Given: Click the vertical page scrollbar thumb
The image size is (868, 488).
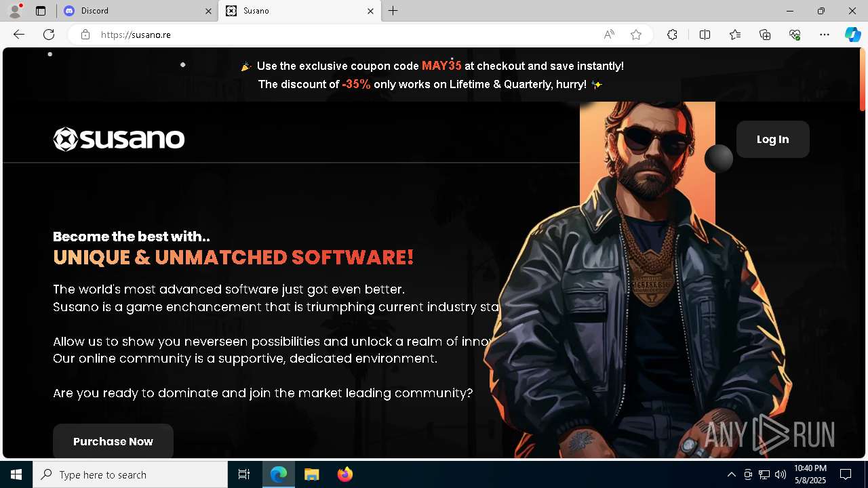Looking at the screenshot, I should click(863, 80).
